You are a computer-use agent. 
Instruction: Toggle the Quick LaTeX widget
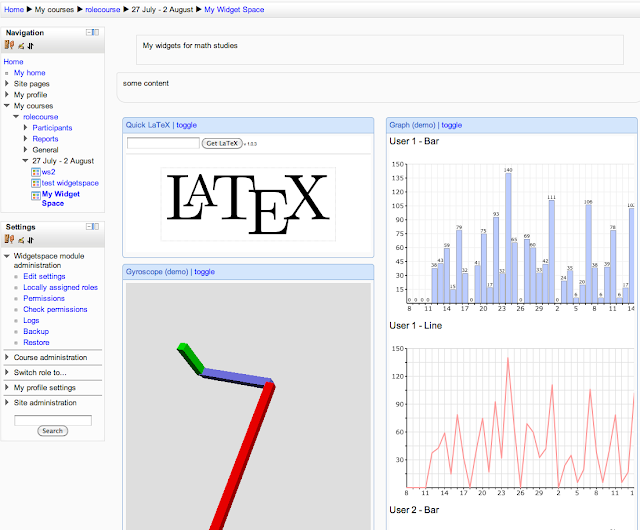click(187, 125)
